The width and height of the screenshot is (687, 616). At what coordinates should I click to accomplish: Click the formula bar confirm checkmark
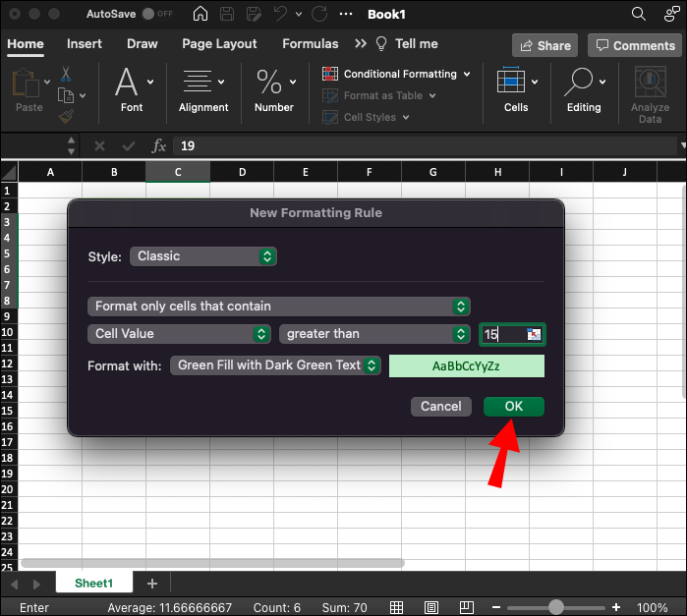[x=128, y=145]
